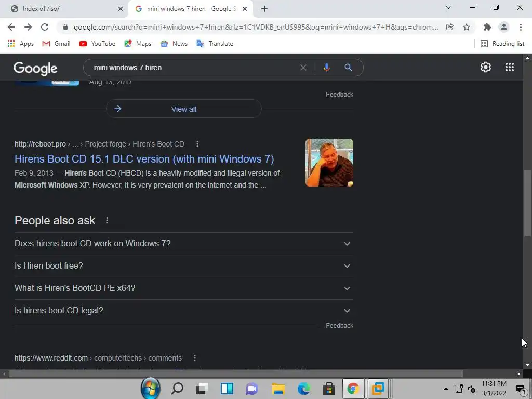
Task: Open thumbnail image of reboot.pro result
Action: 329,163
